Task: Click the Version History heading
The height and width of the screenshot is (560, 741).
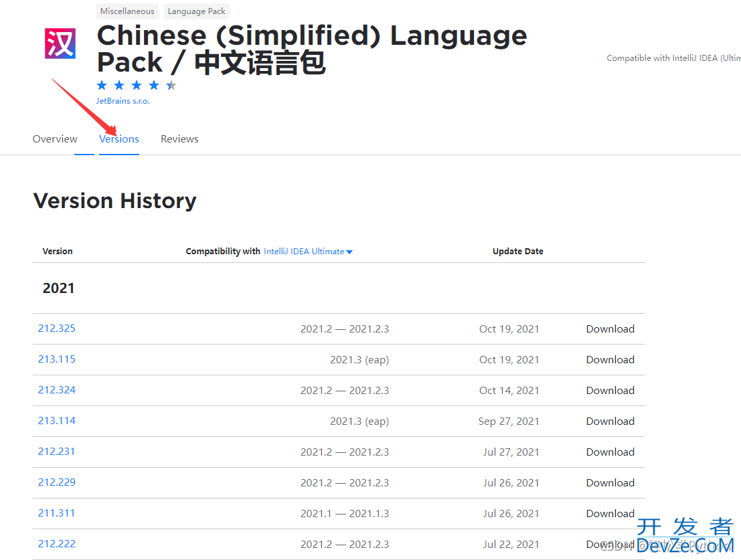Action: (x=115, y=201)
